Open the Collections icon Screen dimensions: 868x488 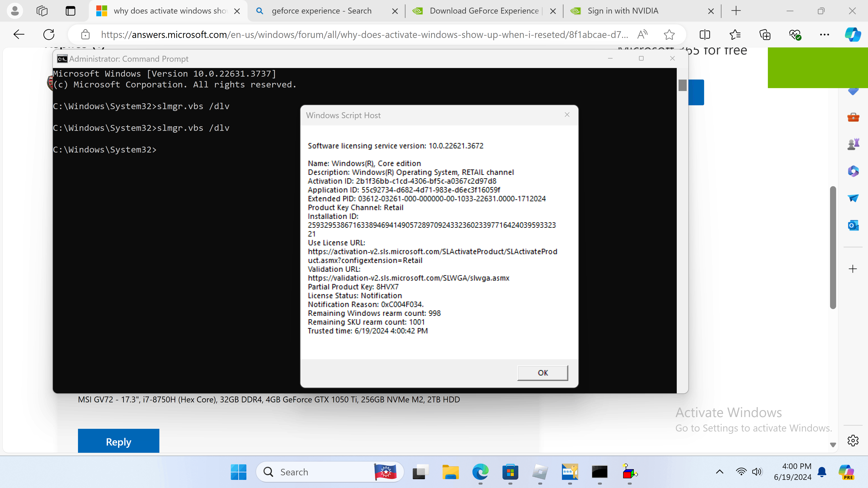[765, 34]
